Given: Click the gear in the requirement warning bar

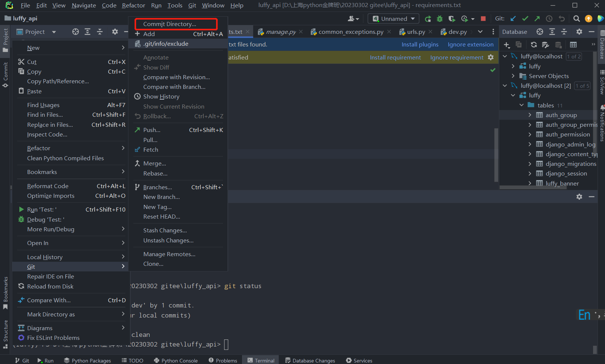Looking at the screenshot, I should tap(491, 57).
